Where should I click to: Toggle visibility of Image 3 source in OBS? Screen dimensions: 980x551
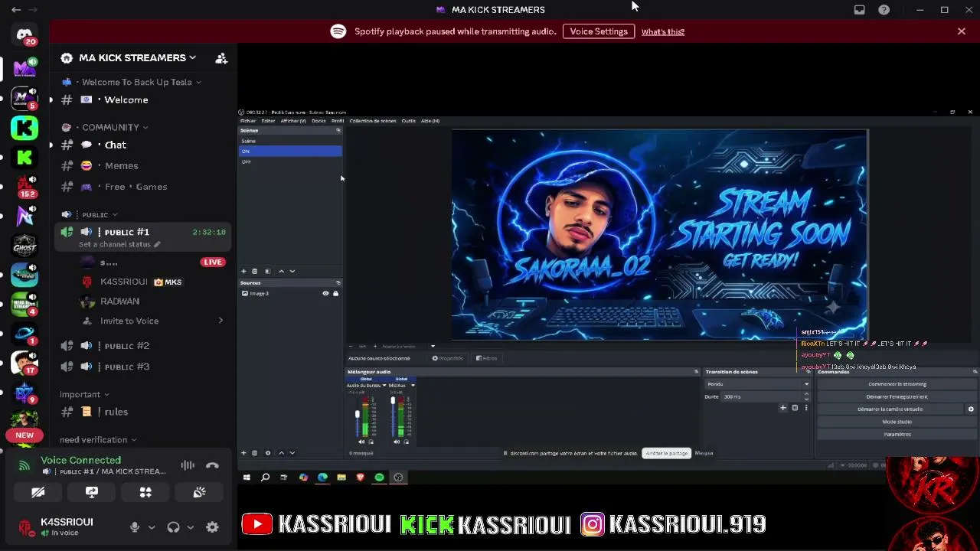pyautogui.click(x=325, y=294)
